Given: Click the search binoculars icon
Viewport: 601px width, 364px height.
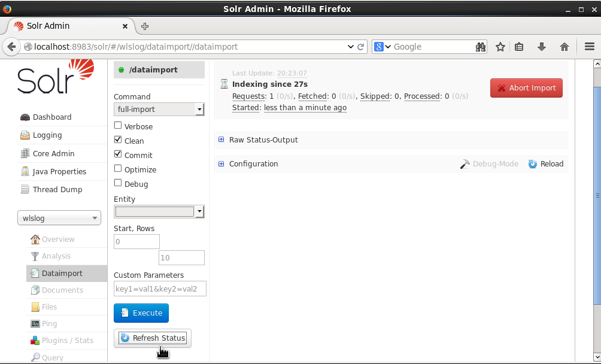Looking at the screenshot, I should coord(480,47).
